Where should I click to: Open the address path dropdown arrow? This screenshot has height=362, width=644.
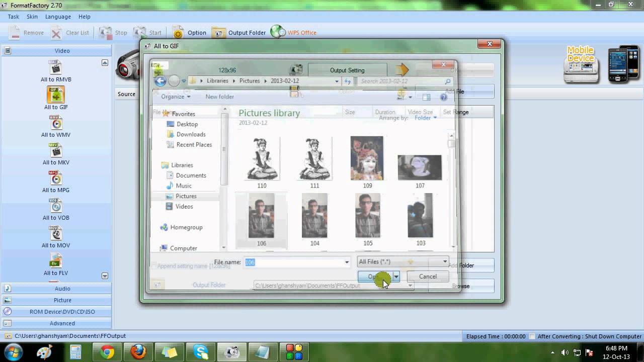click(337, 81)
